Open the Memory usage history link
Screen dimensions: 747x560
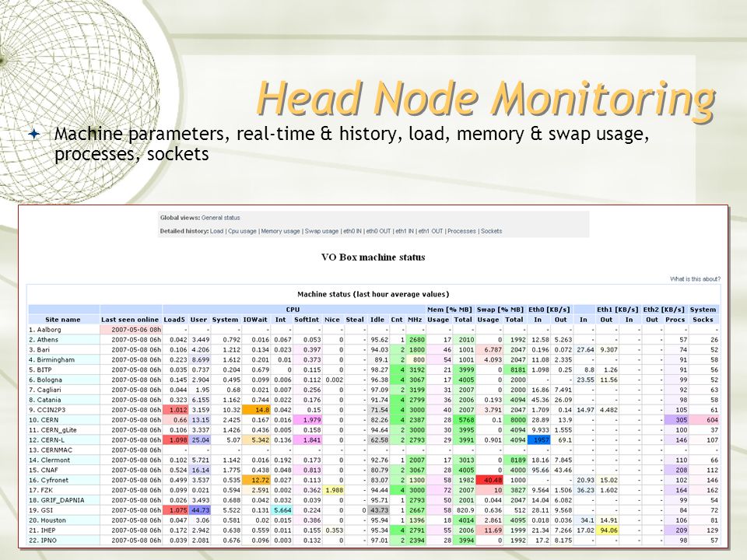pos(280,231)
